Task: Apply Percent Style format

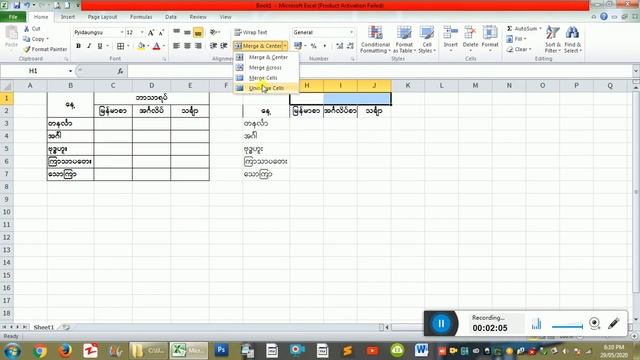Action: [313, 46]
